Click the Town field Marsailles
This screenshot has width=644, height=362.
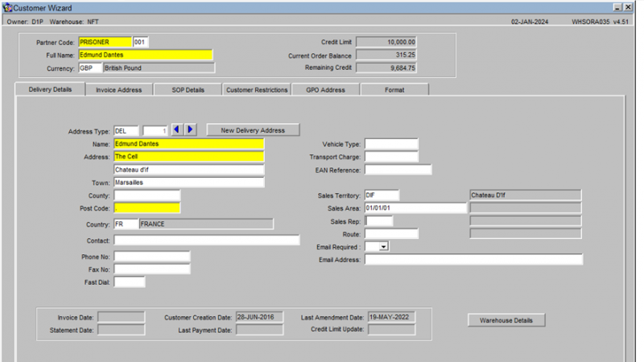189,183
